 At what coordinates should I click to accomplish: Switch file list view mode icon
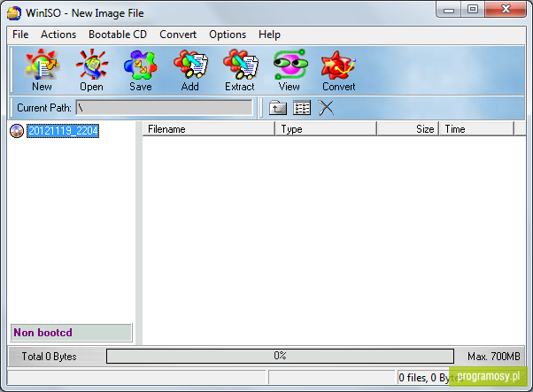[x=302, y=108]
